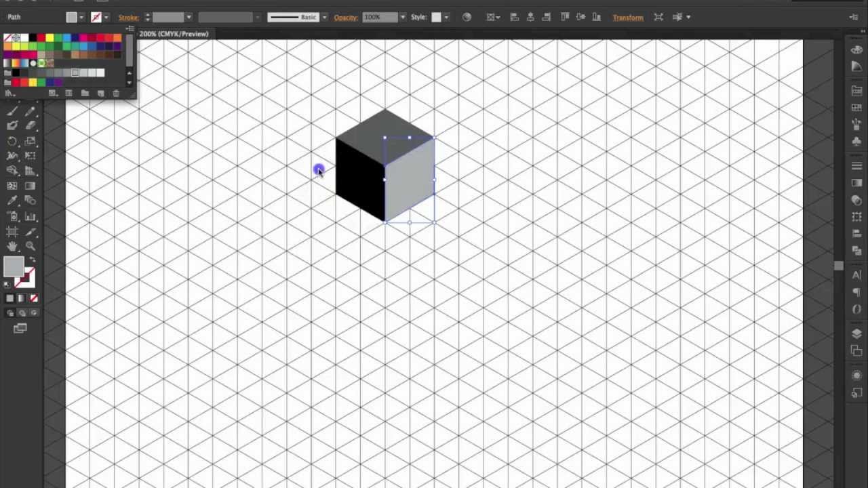Open the Stroke panel link
868x488 pixels.
click(x=129, y=17)
